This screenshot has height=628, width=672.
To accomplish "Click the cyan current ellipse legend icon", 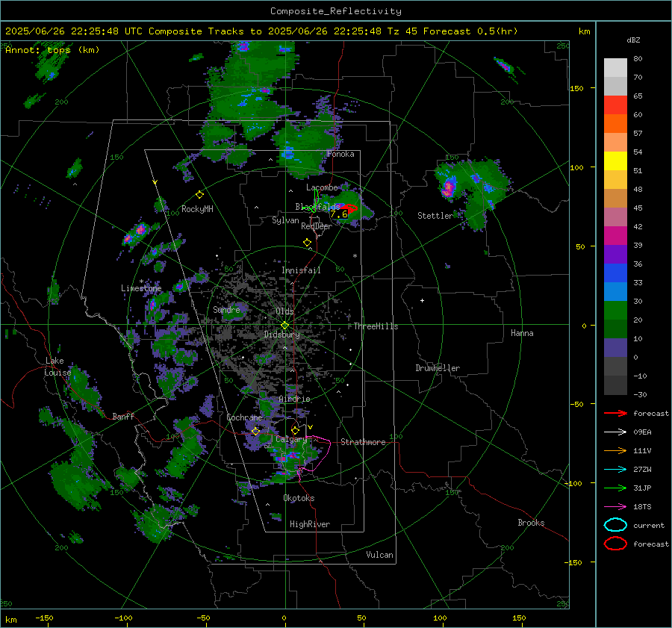I will (x=615, y=525).
